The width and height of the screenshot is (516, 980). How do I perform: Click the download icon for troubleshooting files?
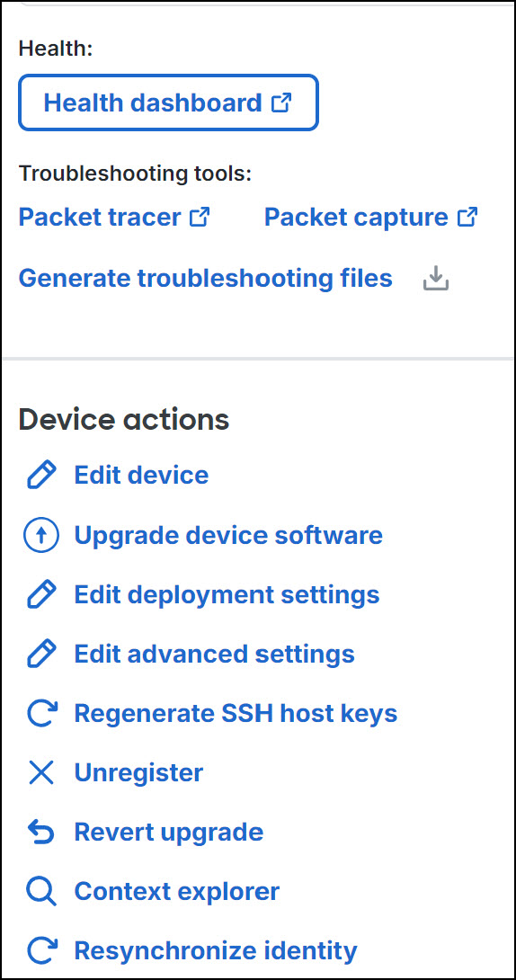435,278
